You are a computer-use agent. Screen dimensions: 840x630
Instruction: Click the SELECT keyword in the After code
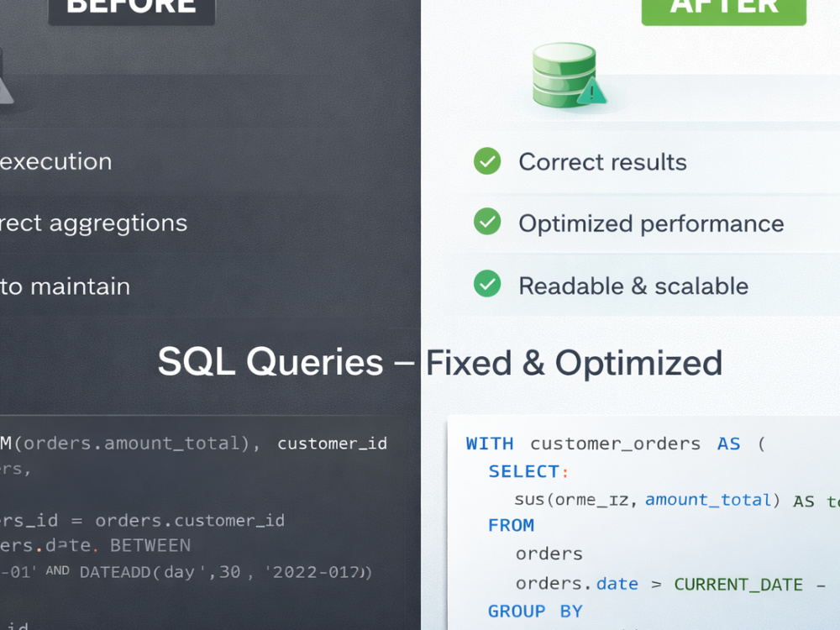(x=524, y=471)
